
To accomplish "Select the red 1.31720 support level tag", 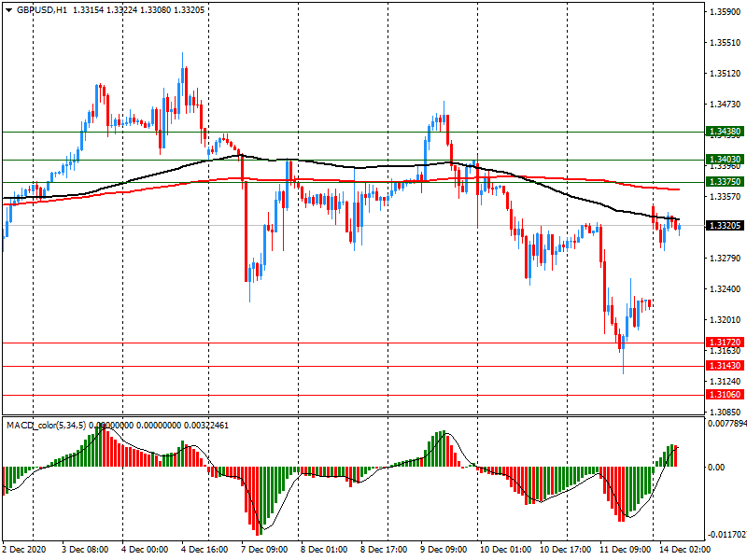I will pyautogui.click(x=725, y=343).
